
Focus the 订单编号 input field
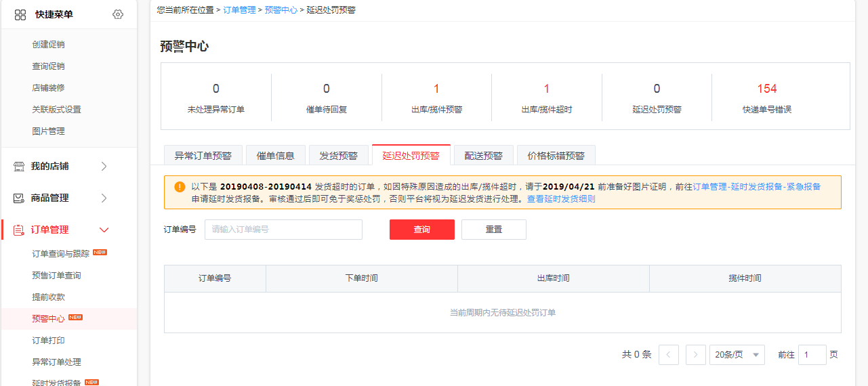coord(283,230)
